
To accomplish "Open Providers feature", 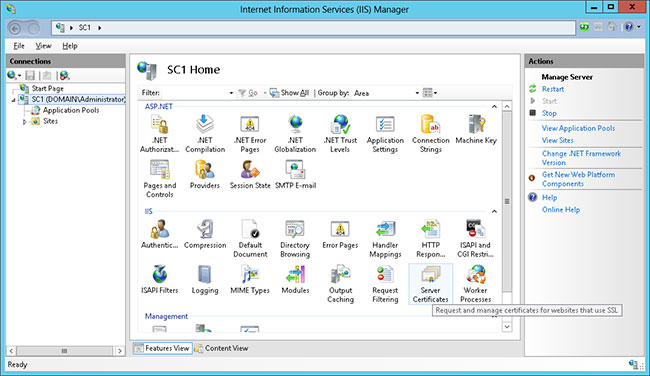I will pyautogui.click(x=205, y=175).
